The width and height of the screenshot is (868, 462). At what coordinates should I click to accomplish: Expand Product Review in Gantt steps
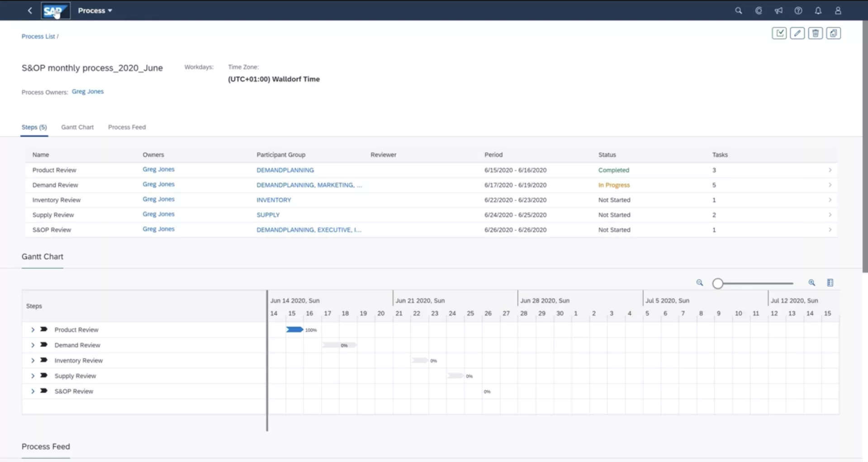tap(33, 330)
